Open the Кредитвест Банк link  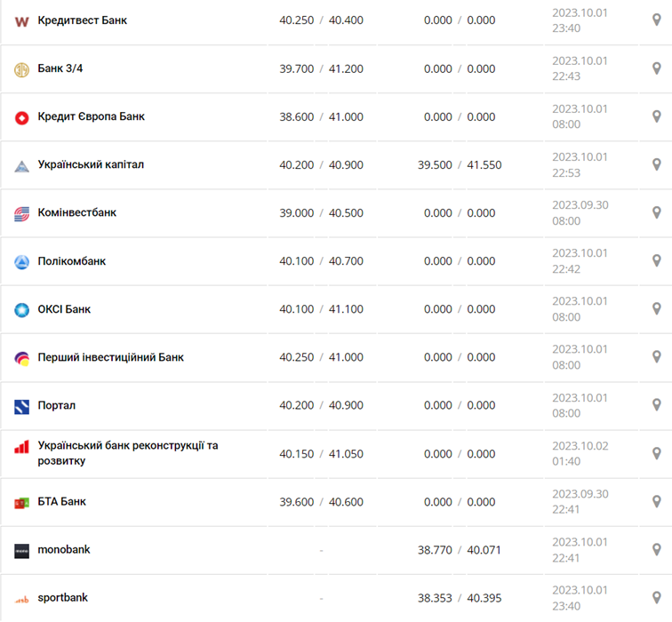click(x=82, y=20)
